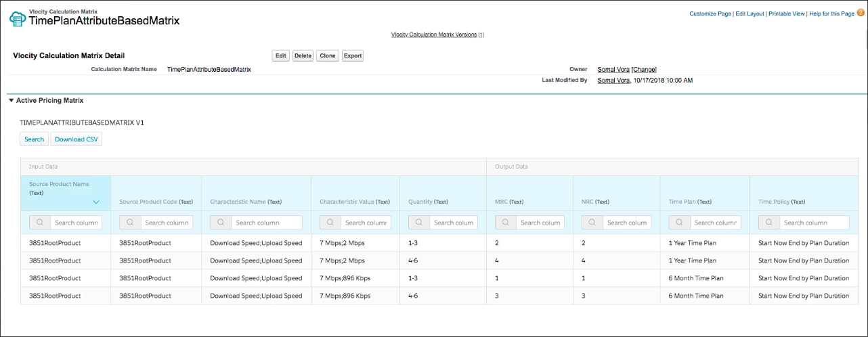868x337 pixels.
Task: Open Edit Layout link
Action: pos(750,14)
